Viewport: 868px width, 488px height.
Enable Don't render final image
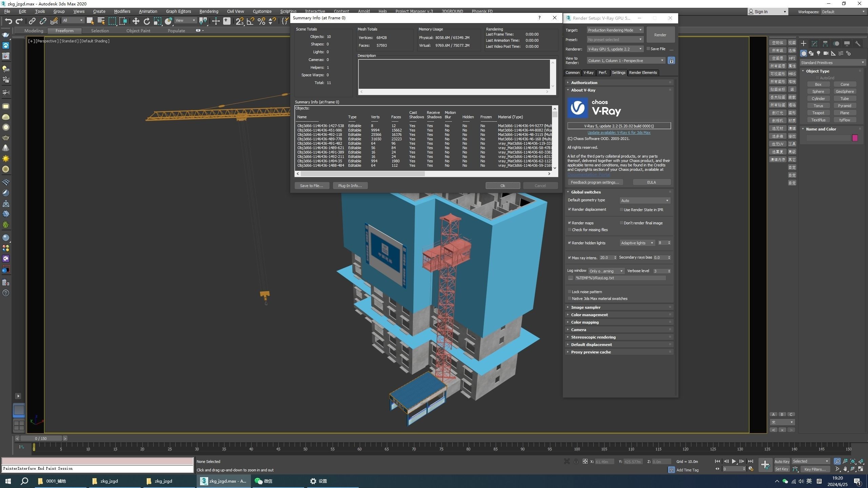[x=622, y=223]
